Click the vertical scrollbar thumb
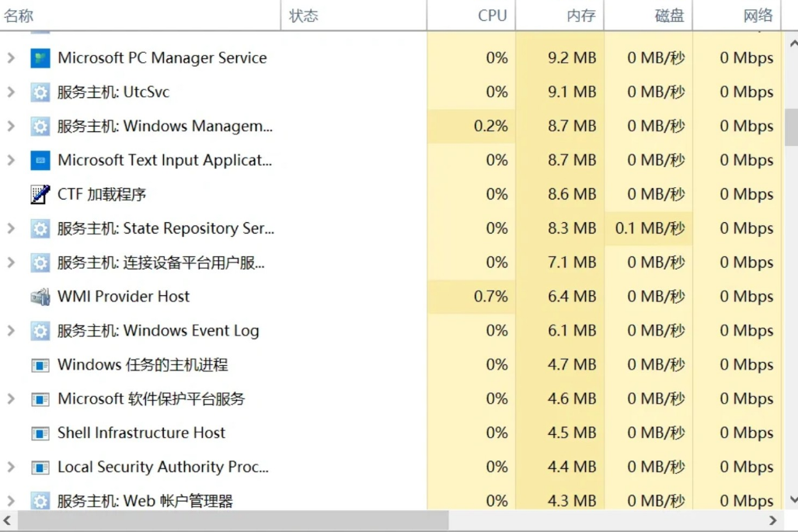 coord(791,127)
